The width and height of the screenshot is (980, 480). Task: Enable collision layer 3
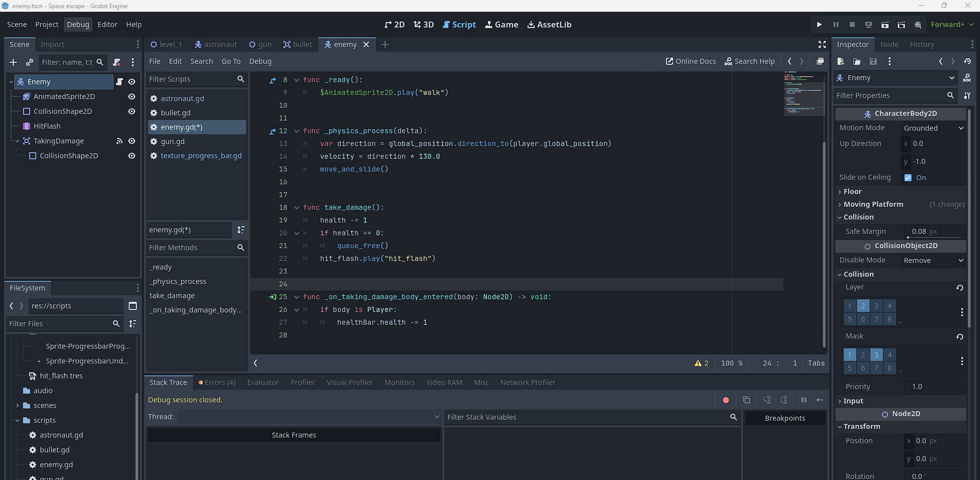click(x=876, y=306)
